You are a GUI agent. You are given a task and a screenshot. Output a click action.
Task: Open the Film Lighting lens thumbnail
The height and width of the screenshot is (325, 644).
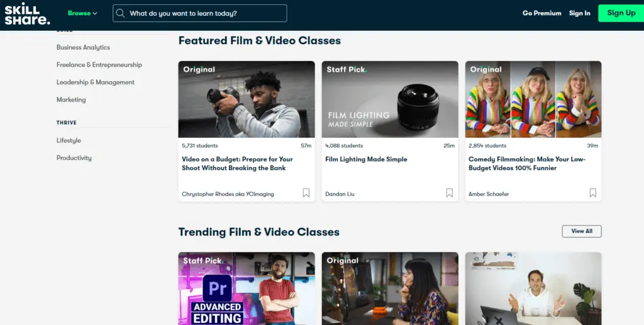coord(390,99)
